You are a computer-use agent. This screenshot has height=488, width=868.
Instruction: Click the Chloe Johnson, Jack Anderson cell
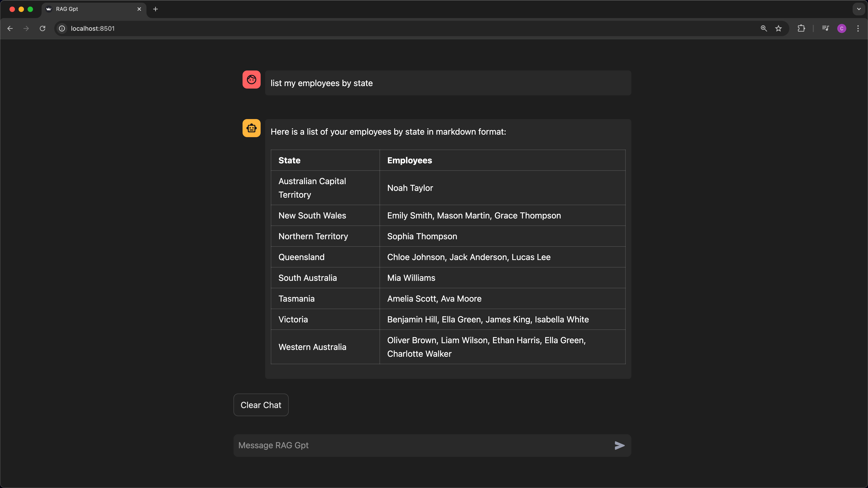pyautogui.click(x=502, y=257)
